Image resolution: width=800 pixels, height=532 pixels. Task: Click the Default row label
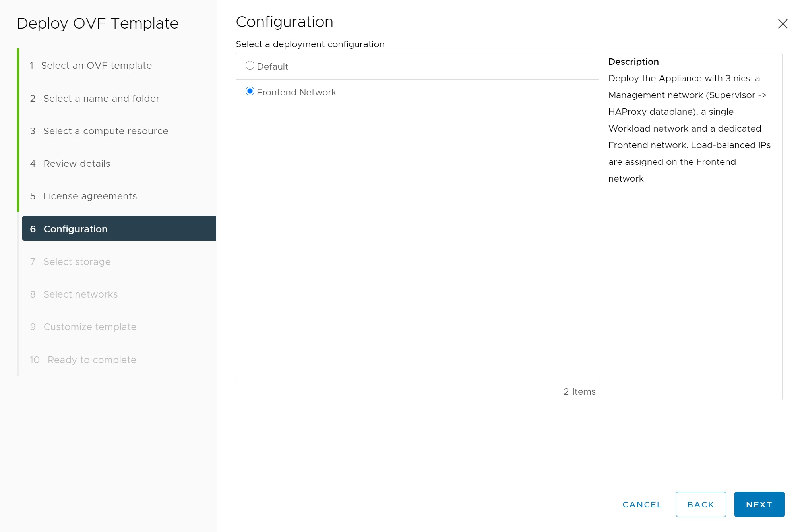tap(272, 67)
